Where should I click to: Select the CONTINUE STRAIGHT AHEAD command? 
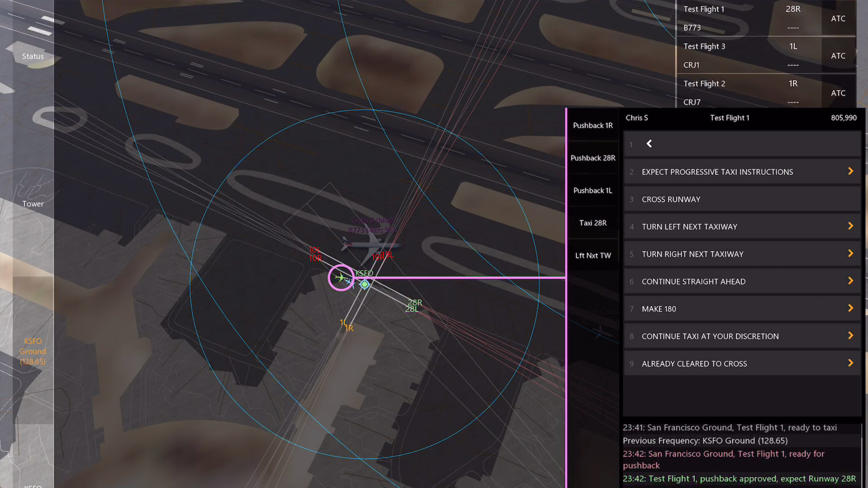[742, 281]
